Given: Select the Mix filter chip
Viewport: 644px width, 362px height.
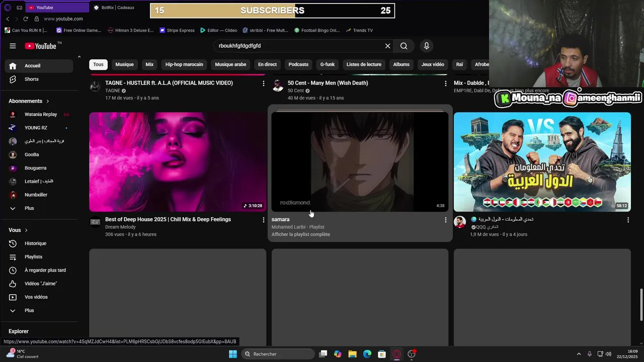Looking at the screenshot, I should pyautogui.click(x=149, y=64).
